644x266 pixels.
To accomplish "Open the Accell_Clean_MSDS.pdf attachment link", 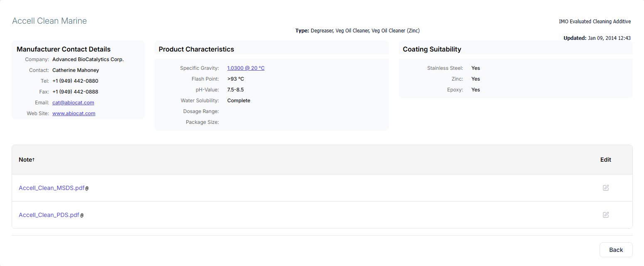I will (52, 188).
